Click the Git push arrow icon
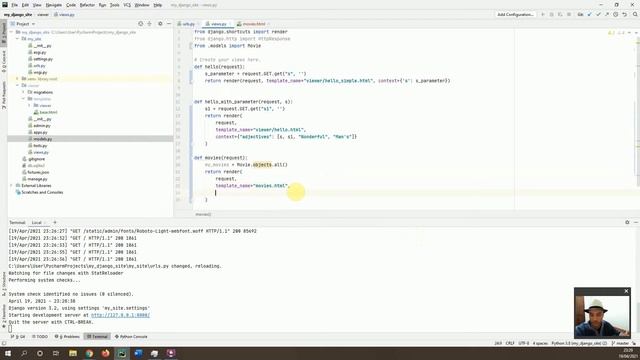The height and width of the screenshot is (360, 640). [x=607, y=14]
